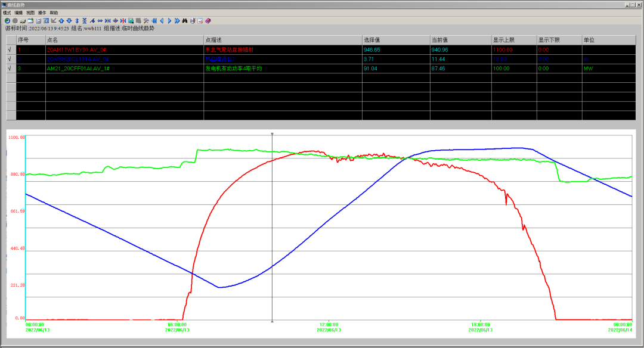The width and height of the screenshot is (644, 348).
Task: Click the 单位 column header
Action: 609,40
